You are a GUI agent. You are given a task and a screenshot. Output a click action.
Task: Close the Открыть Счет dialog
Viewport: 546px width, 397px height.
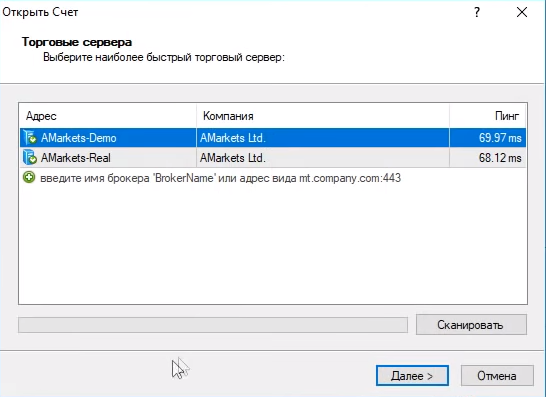click(522, 12)
